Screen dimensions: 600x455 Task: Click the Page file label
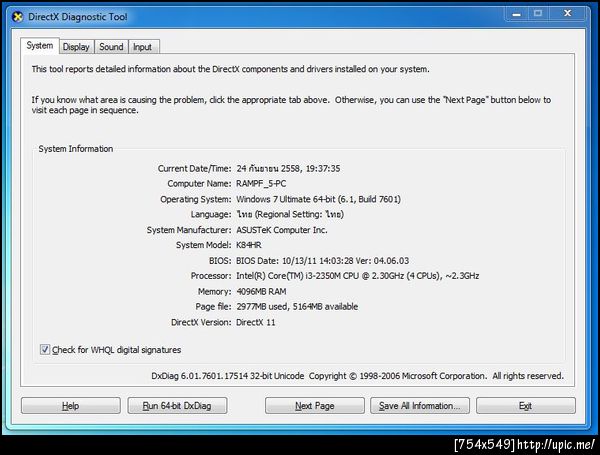click(x=214, y=307)
